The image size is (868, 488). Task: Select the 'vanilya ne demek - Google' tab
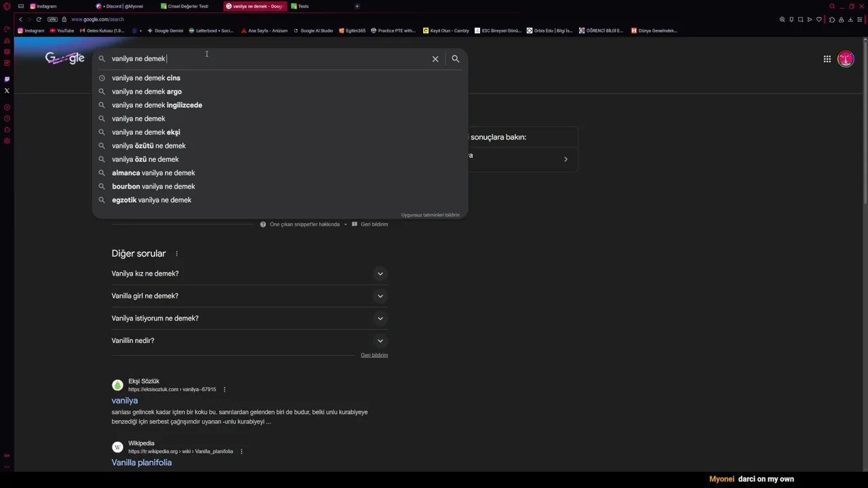coord(254,6)
